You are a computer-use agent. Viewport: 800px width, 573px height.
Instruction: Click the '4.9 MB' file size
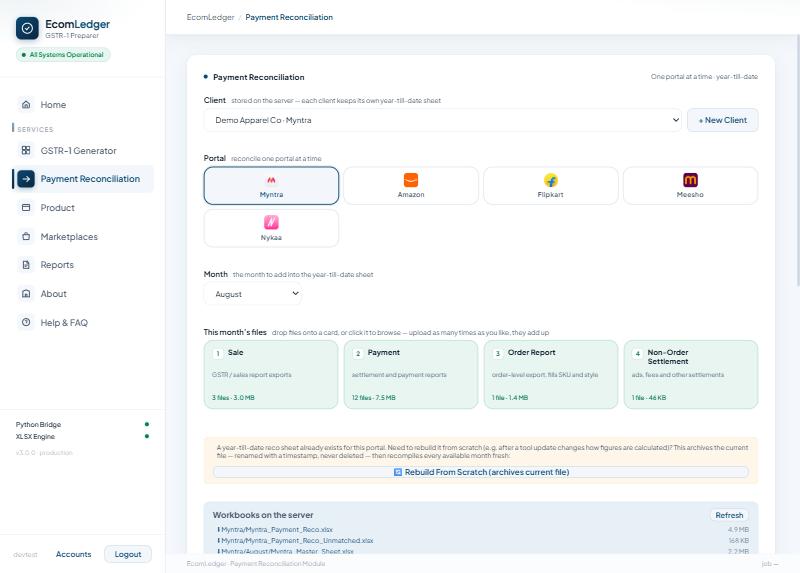[x=738, y=530]
